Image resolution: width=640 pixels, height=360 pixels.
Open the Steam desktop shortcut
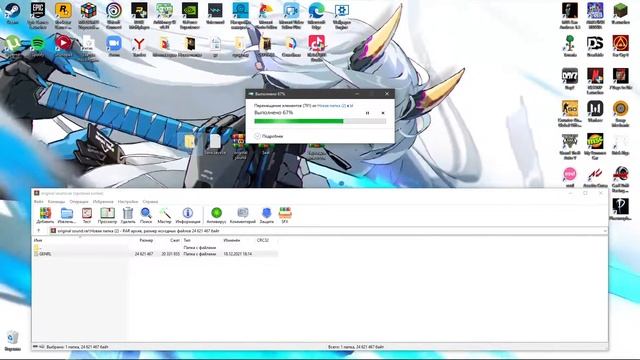12,13
